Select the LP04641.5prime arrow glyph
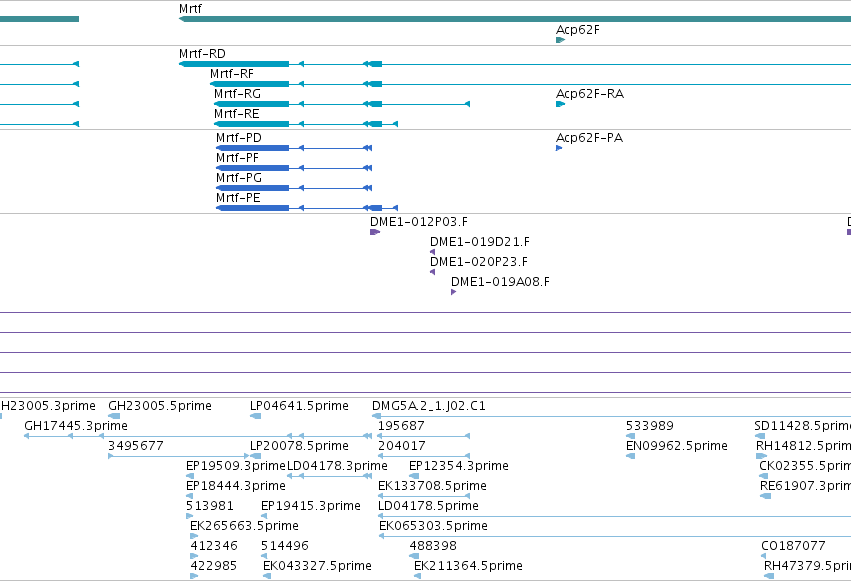The image size is (851, 581). (x=256, y=416)
